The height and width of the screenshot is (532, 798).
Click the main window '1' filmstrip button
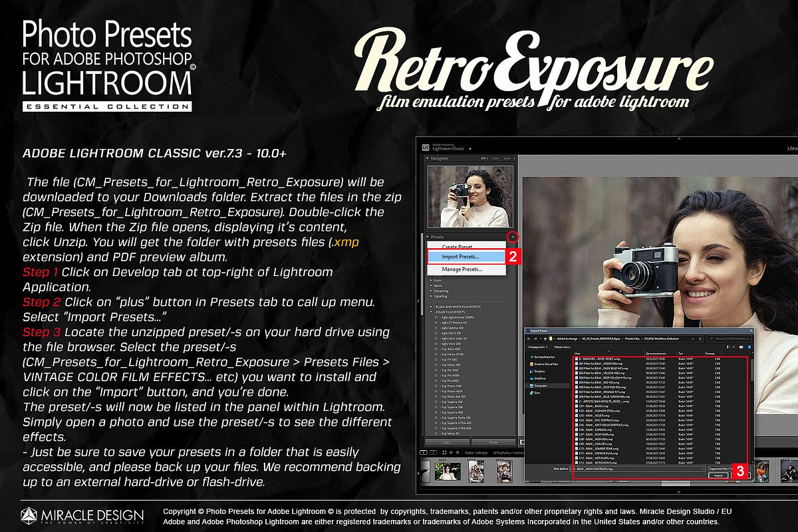(x=424, y=453)
